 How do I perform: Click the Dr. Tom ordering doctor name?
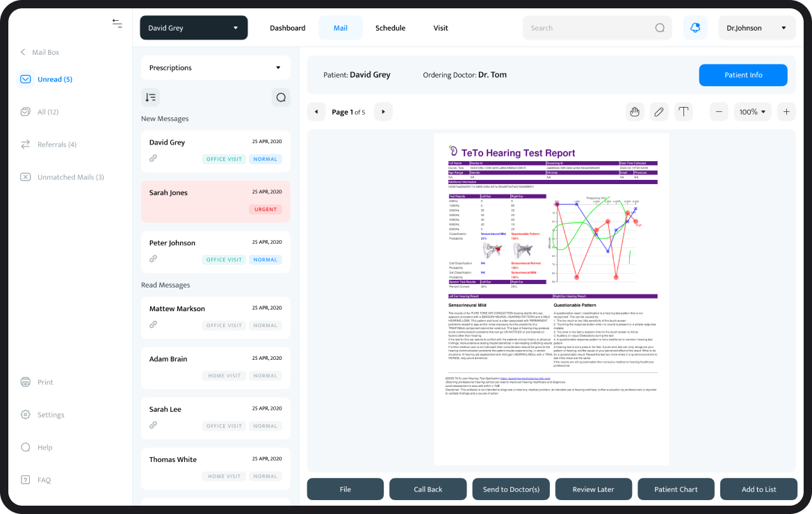pyautogui.click(x=492, y=74)
